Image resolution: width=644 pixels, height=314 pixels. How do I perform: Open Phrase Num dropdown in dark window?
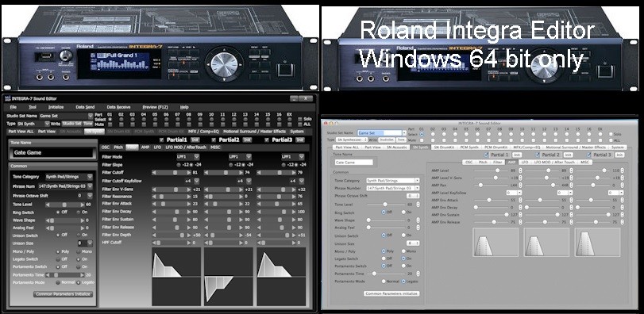[90, 186]
